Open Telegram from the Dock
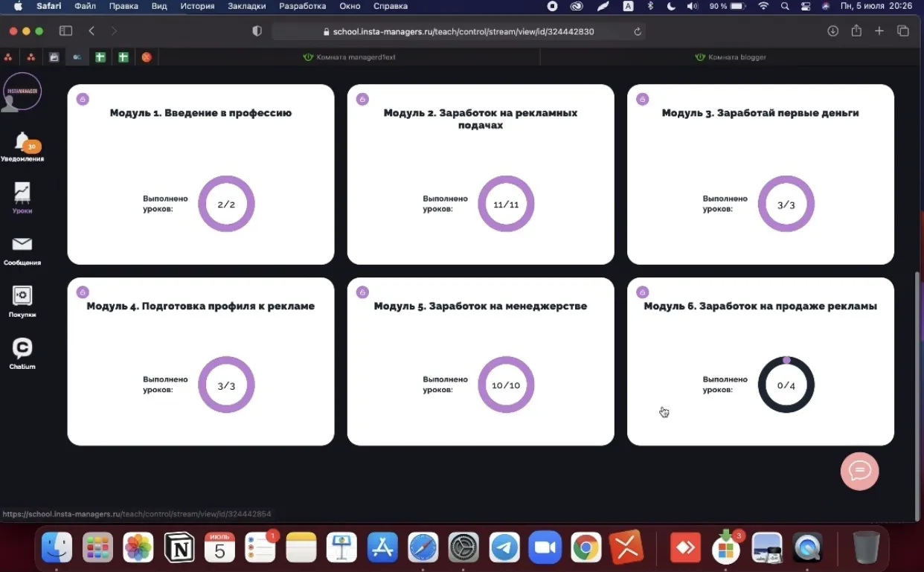The height and width of the screenshot is (572, 924). point(504,548)
